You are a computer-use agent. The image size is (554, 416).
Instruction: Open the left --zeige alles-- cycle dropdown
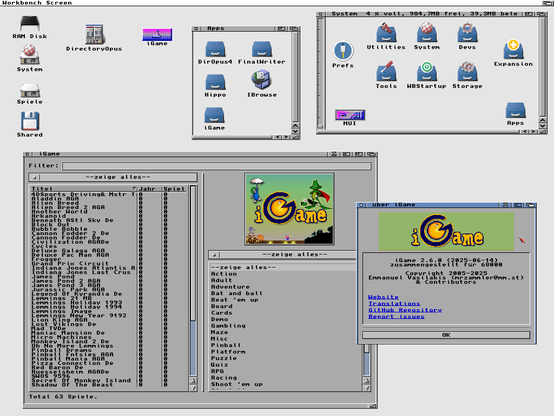113,177
